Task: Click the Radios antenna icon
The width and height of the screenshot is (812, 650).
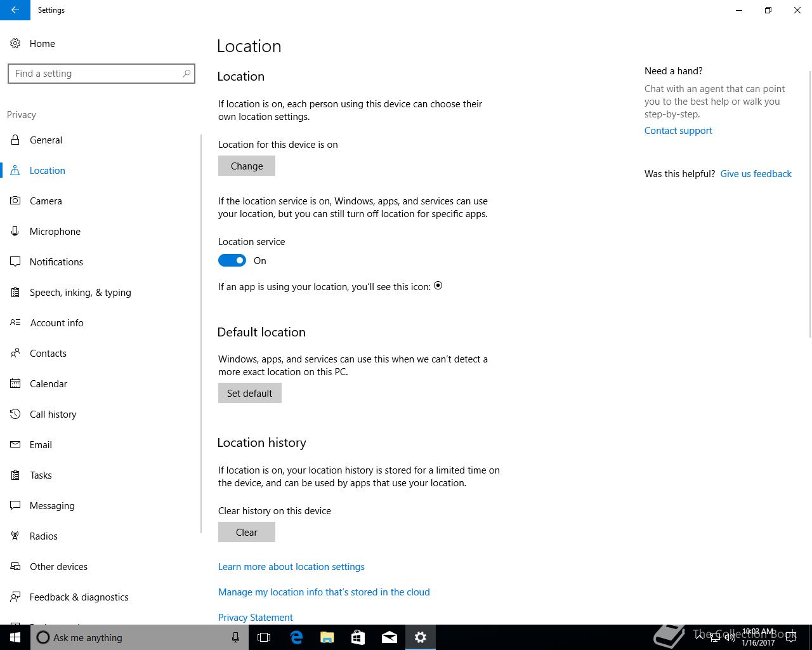Action: [x=15, y=536]
